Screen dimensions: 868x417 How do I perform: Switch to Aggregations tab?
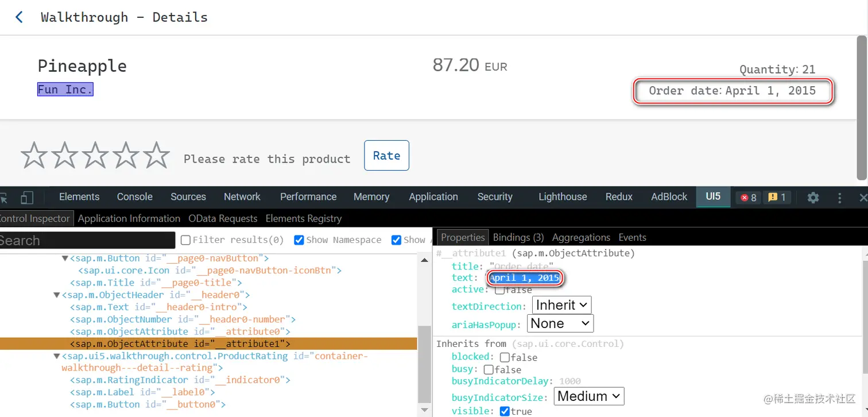[581, 237]
